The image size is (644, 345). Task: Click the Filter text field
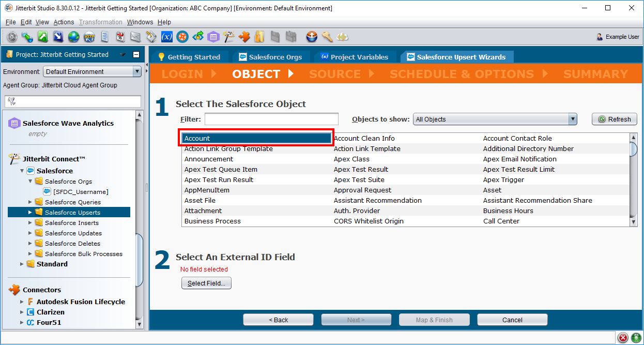[271, 119]
